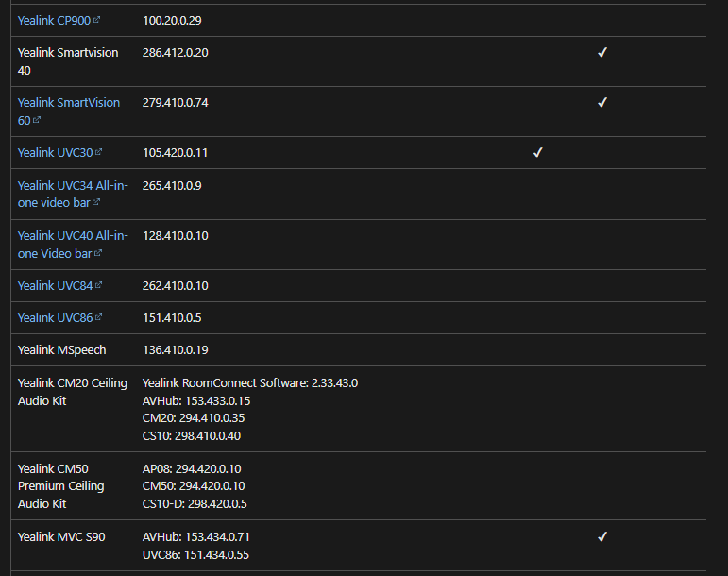Open the Yealink SmartVision 60 link

pos(68,111)
